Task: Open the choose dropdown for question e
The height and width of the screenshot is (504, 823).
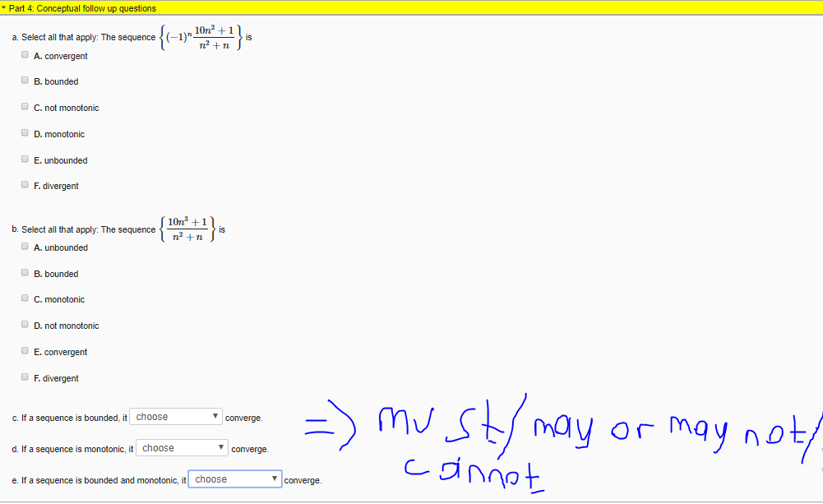Action: click(x=234, y=479)
